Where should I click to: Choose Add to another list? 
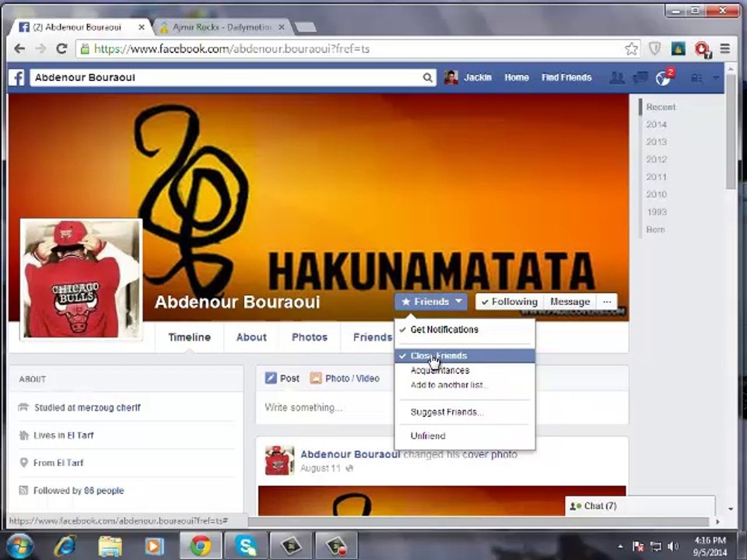point(465,385)
